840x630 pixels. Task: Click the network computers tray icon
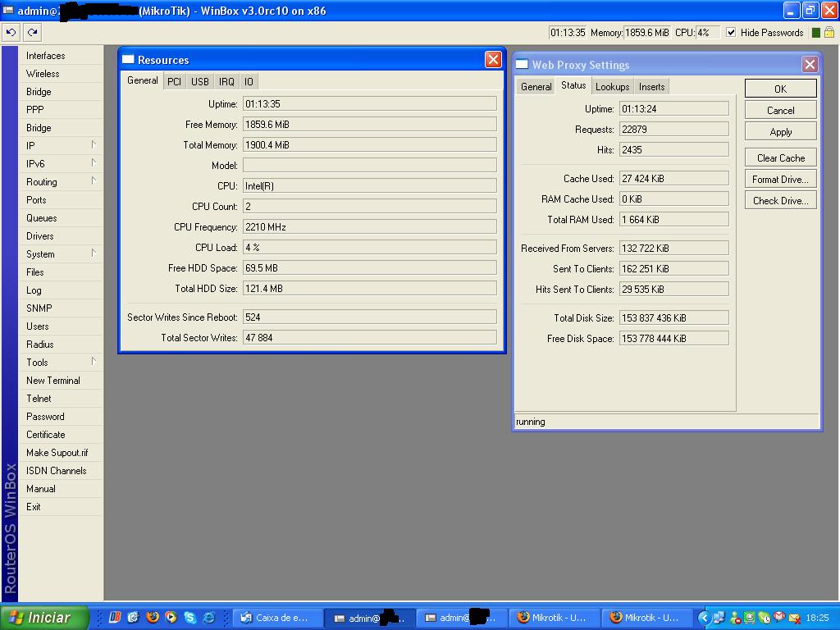click(x=719, y=618)
